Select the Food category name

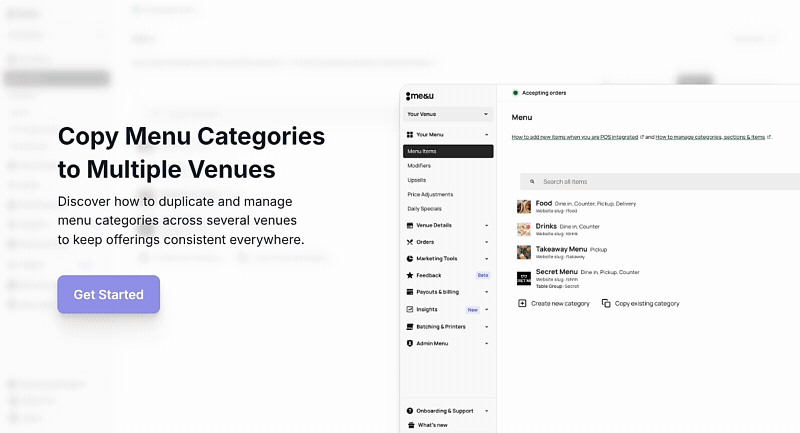click(544, 203)
